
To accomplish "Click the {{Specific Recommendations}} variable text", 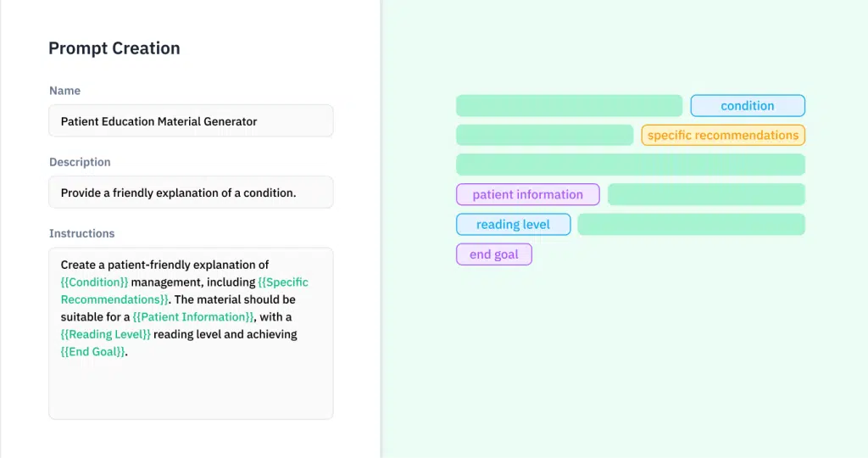I will pos(184,291).
